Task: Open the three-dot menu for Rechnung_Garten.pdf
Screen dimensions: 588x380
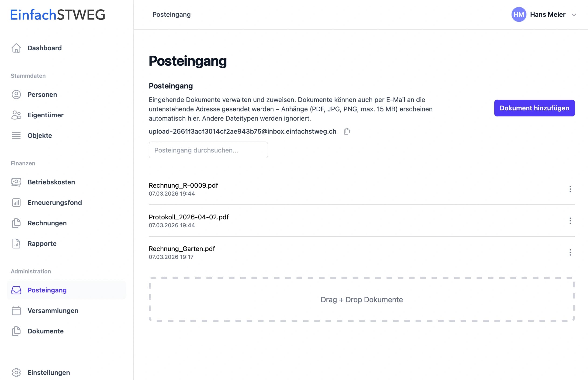Action: 570,252
